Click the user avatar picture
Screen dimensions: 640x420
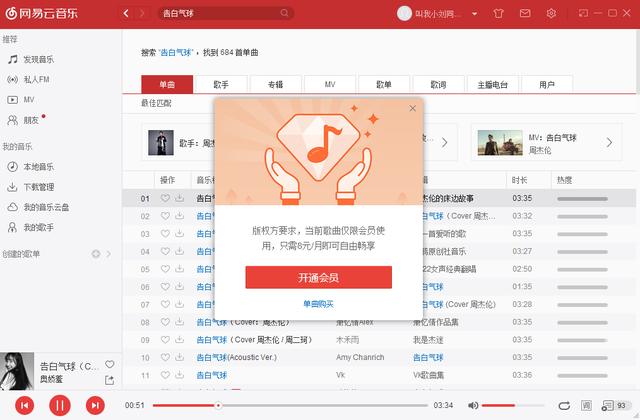(404, 13)
